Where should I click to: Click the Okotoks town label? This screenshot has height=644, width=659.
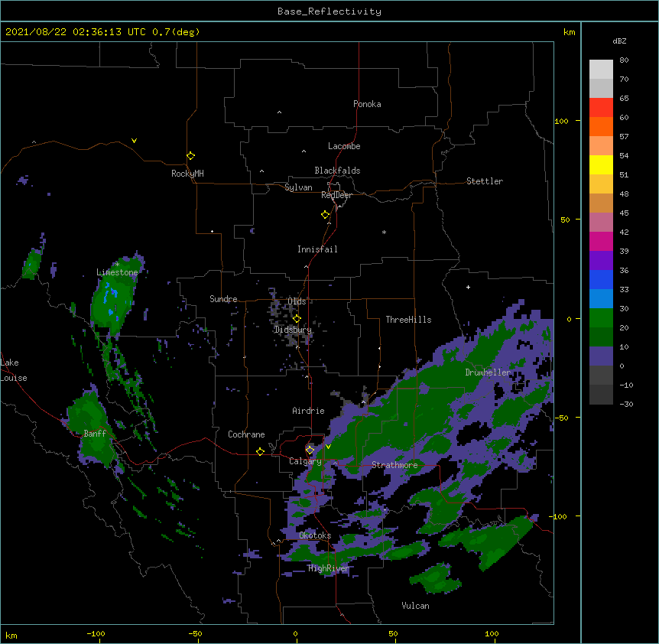[315, 535]
